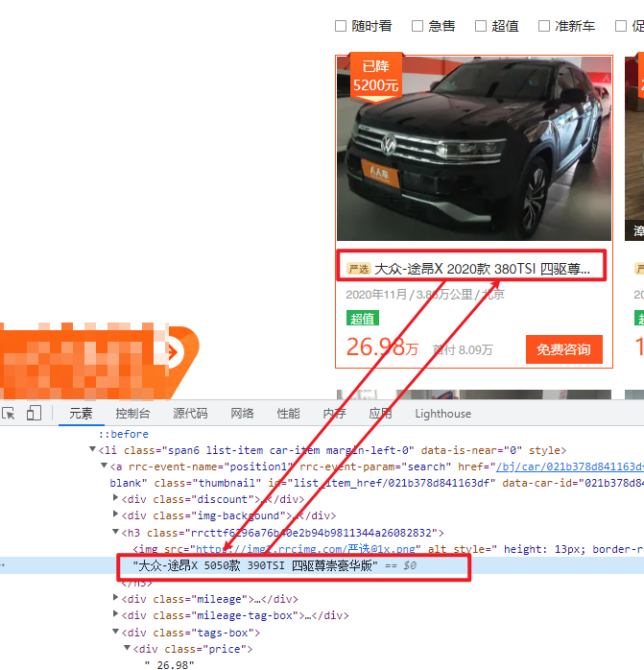Open the img src 严选@1x.png link
Screen dimensions: 644x670
(x=305, y=549)
